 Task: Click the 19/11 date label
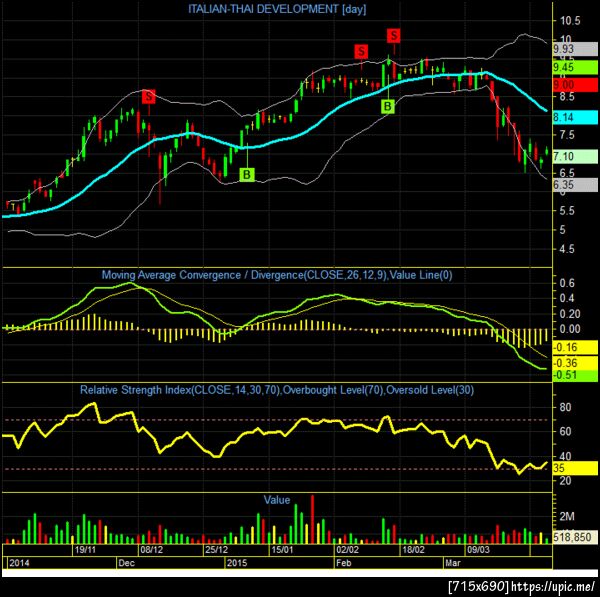coord(85,550)
